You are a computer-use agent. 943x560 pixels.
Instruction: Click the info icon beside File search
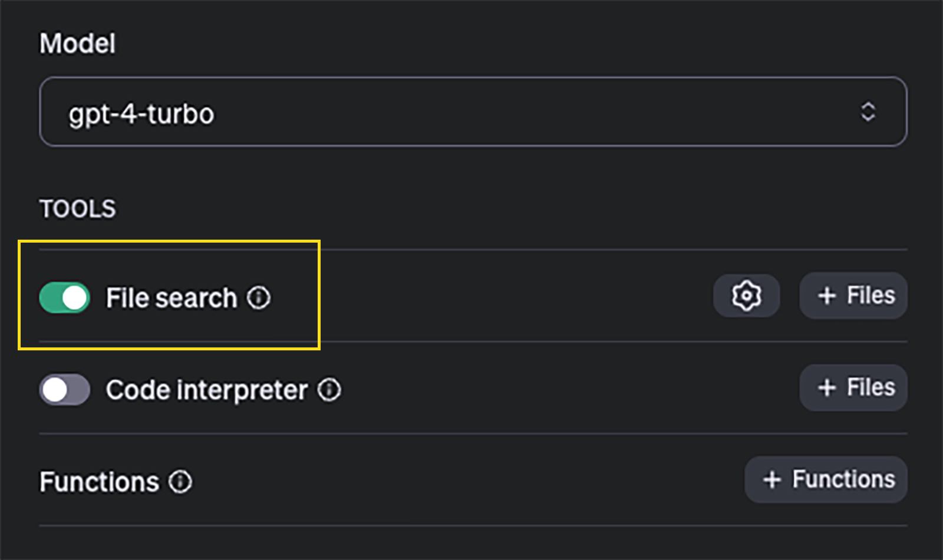(x=259, y=297)
